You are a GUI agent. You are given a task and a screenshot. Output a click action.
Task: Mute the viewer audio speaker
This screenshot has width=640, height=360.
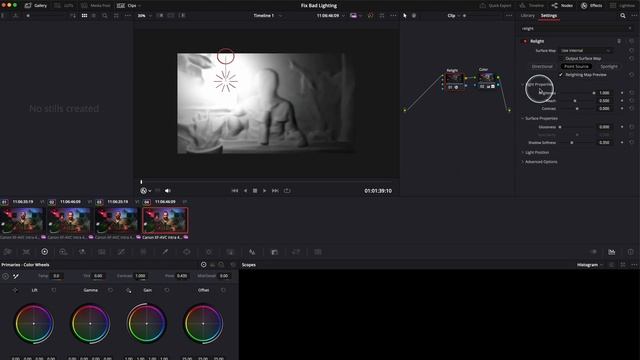tap(167, 191)
